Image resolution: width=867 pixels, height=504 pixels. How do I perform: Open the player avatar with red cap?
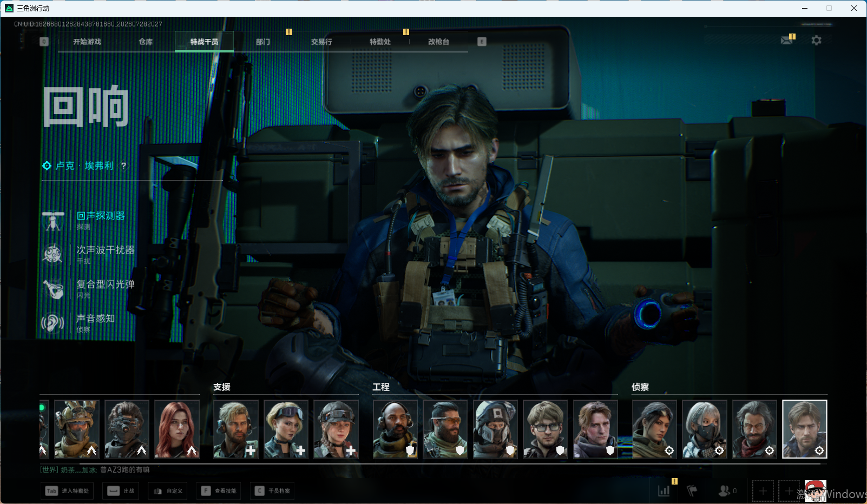click(x=815, y=491)
